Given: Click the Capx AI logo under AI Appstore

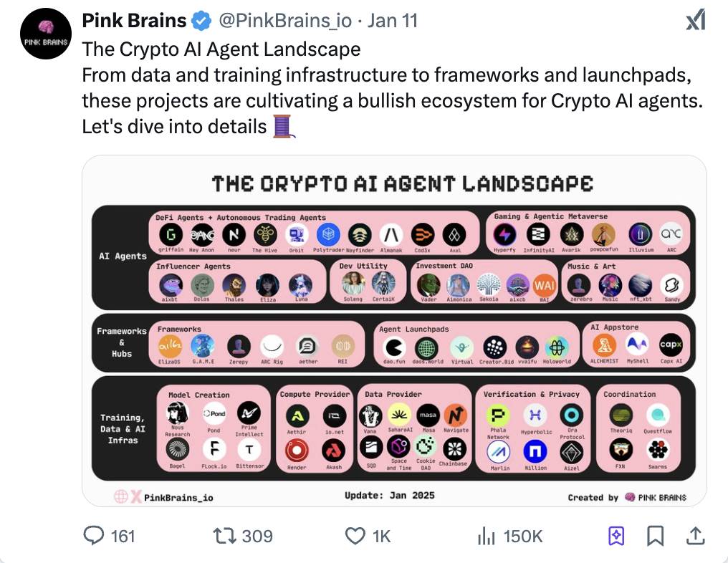Looking at the screenshot, I should pos(670,345).
